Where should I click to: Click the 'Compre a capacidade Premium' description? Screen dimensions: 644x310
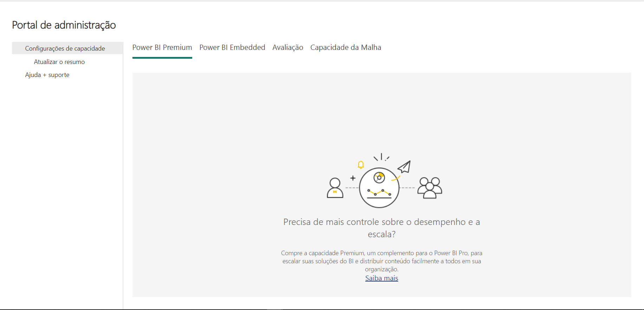point(382,261)
